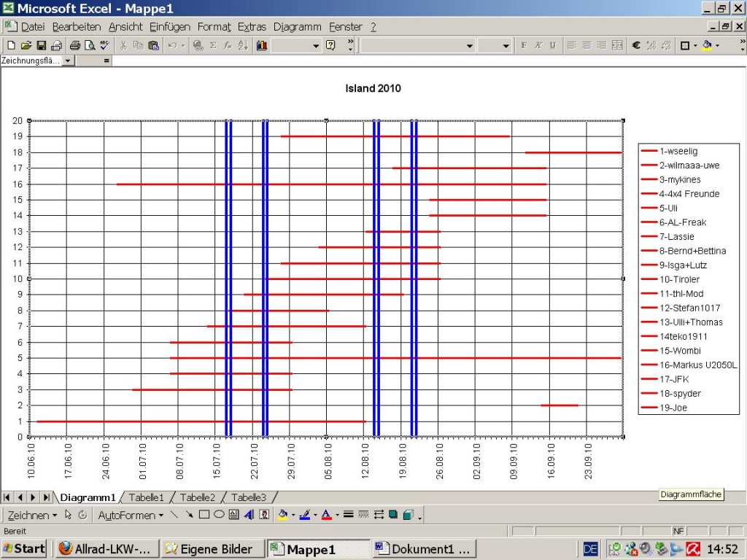Image resolution: width=747 pixels, height=560 pixels.
Task: Open the Datei menu
Action: [x=32, y=27]
